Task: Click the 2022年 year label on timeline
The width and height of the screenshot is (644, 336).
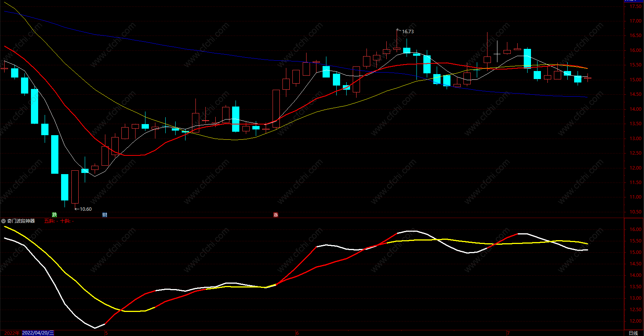Action: pyautogui.click(x=12, y=333)
